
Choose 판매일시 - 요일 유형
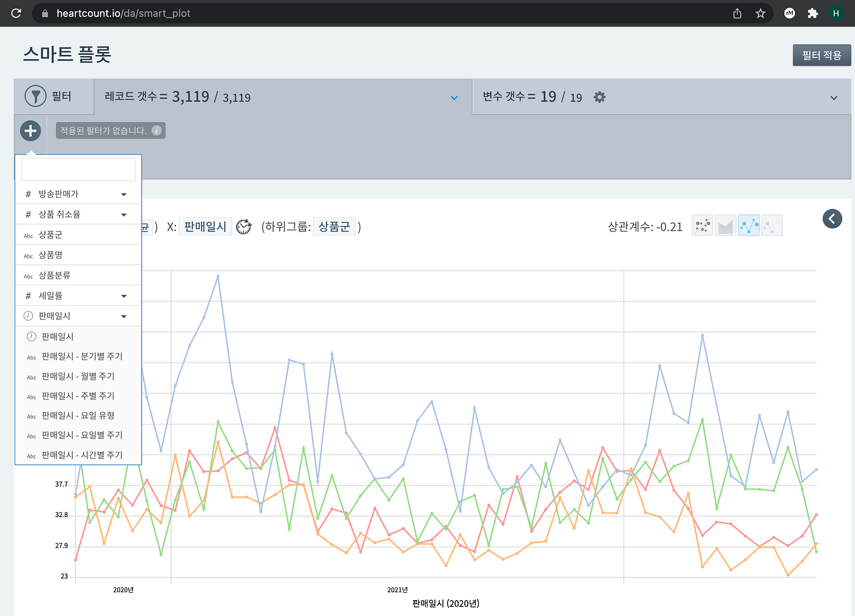(78, 415)
